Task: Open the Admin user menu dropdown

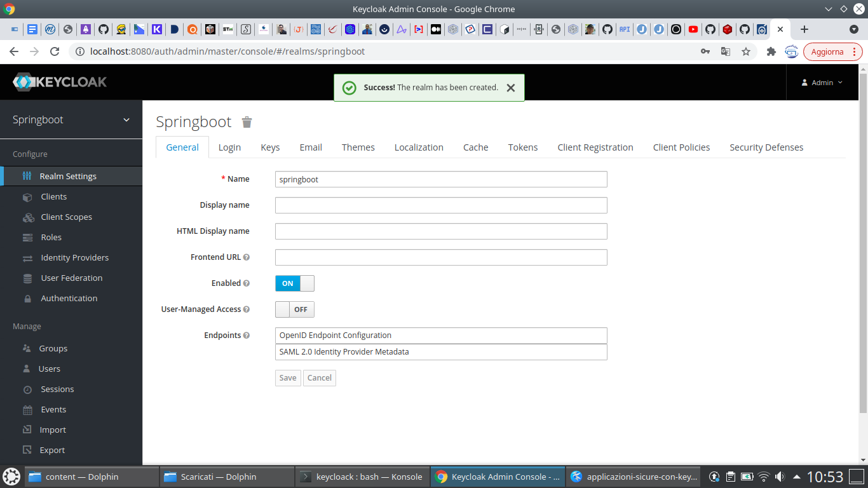Action: click(x=822, y=83)
